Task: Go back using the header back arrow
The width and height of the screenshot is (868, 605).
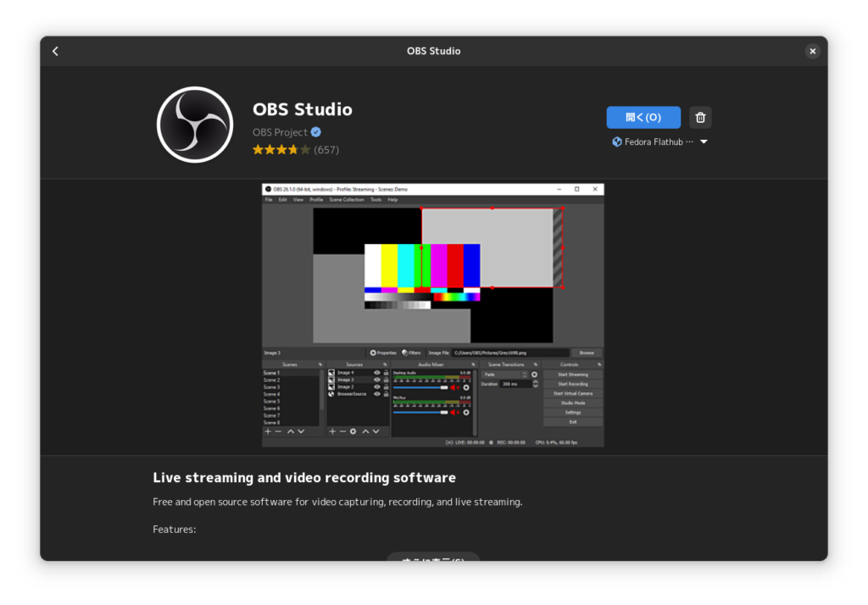Action: [55, 52]
